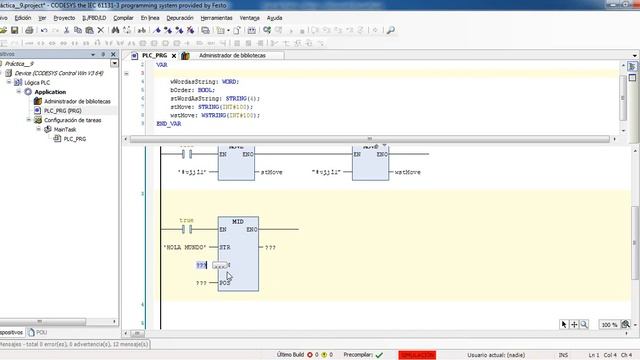Collapse the Application tree node
Viewport: 640px width, 360px height.
(19, 91)
